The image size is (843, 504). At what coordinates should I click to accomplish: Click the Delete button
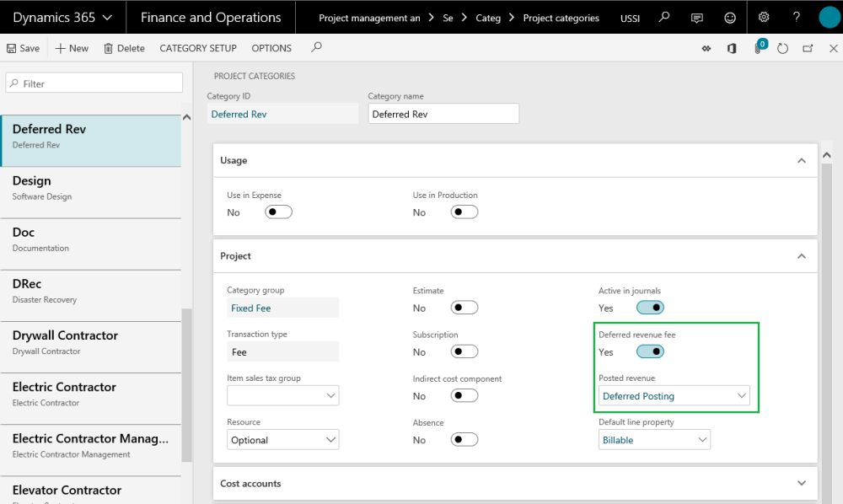(124, 48)
